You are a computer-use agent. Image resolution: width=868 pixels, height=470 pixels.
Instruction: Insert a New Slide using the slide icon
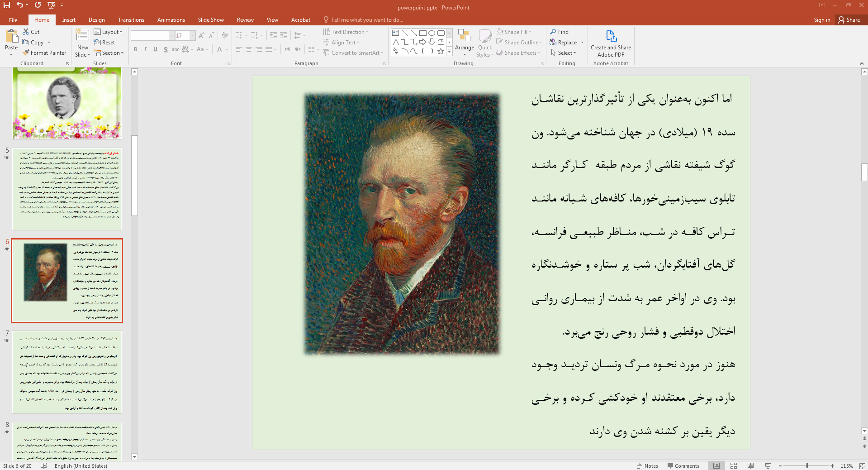(x=82, y=35)
